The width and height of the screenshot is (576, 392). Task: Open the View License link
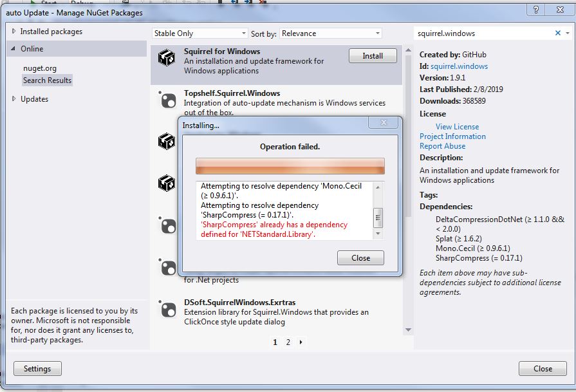[x=457, y=126]
